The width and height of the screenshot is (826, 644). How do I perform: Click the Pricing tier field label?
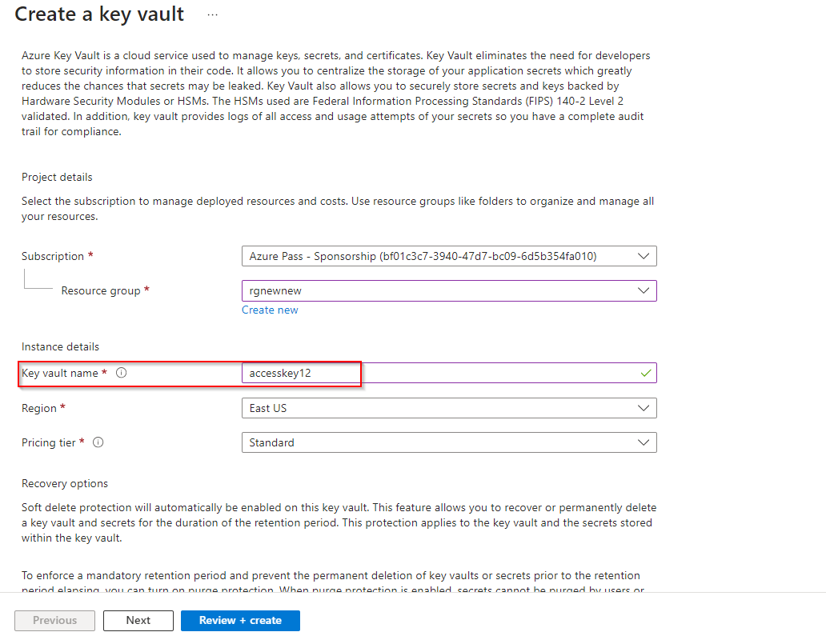(x=49, y=442)
